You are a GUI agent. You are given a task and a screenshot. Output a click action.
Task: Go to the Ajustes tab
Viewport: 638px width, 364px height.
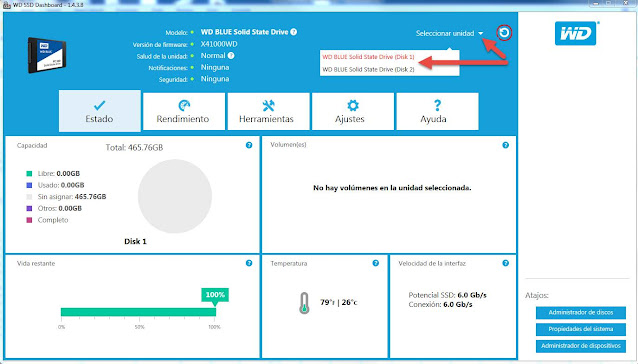[352, 111]
